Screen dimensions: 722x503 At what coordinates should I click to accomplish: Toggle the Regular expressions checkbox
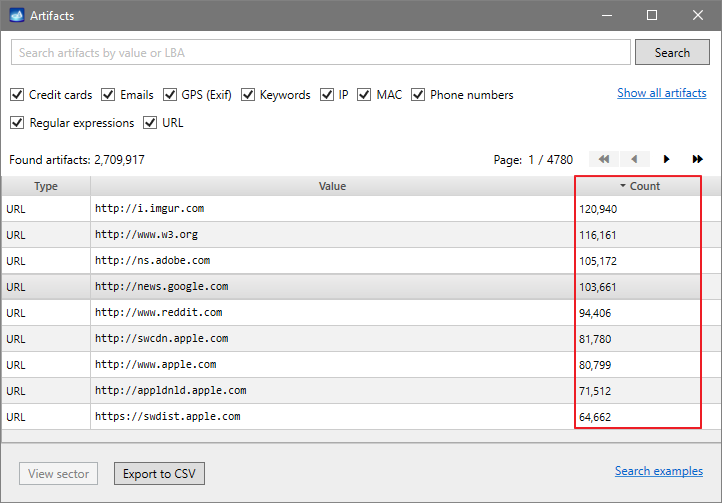point(17,123)
